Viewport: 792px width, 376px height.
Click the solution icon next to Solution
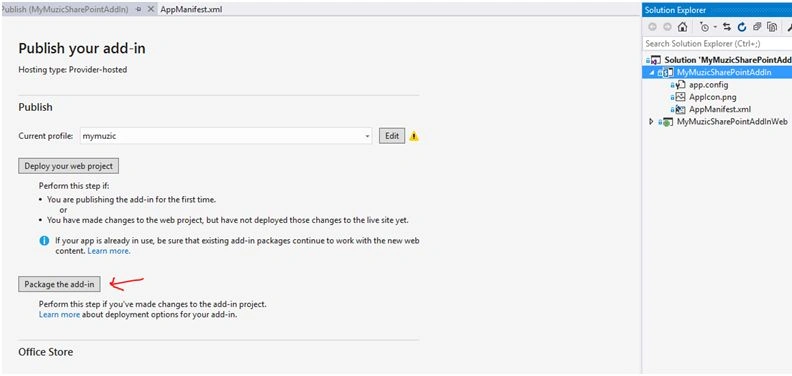click(x=656, y=60)
